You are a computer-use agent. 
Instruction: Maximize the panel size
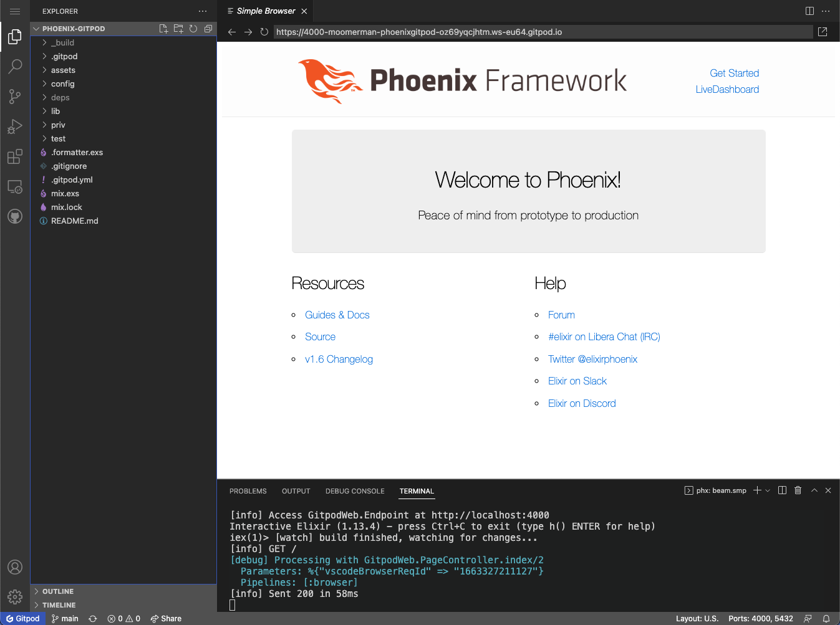pyautogui.click(x=814, y=490)
